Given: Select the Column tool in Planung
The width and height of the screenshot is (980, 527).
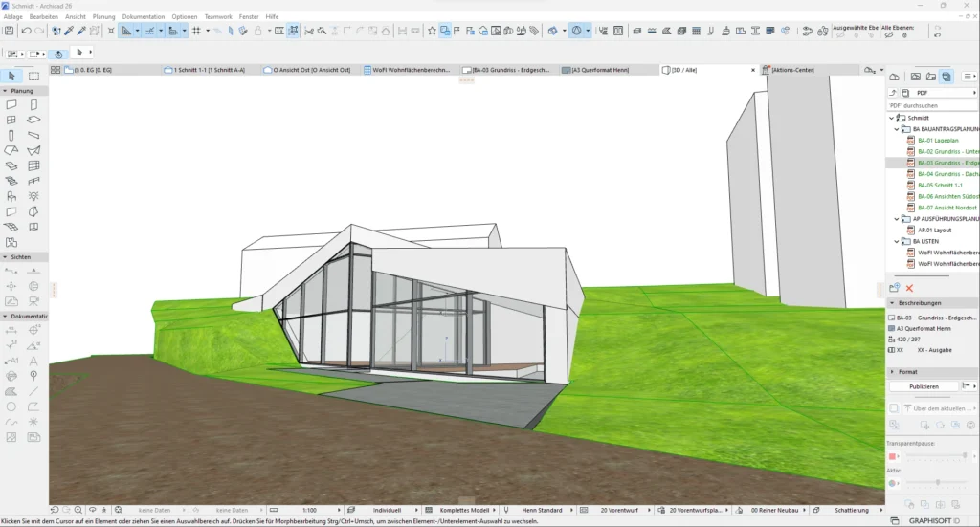Looking at the screenshot, I should pyautogui.click(x=11, y=136).
